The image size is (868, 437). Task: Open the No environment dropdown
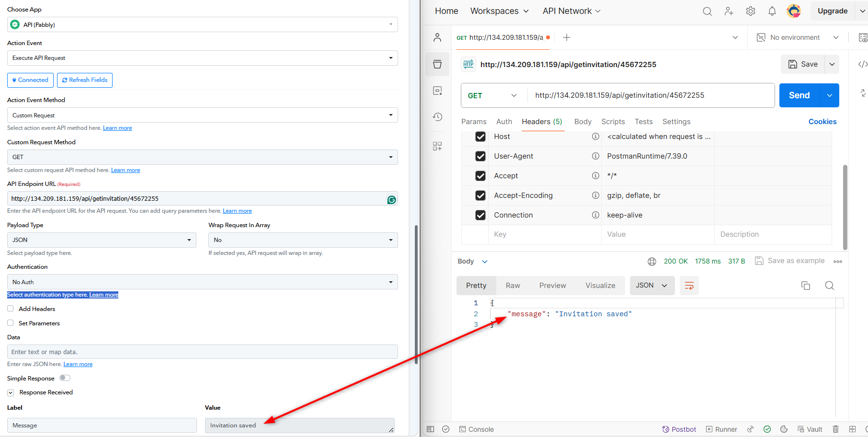click(797, 37)
